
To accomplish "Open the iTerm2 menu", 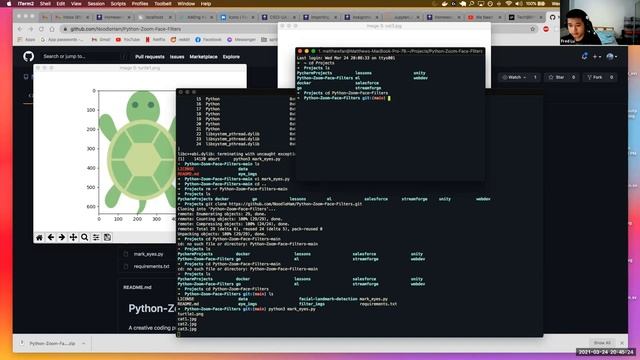I will point(26,4).
